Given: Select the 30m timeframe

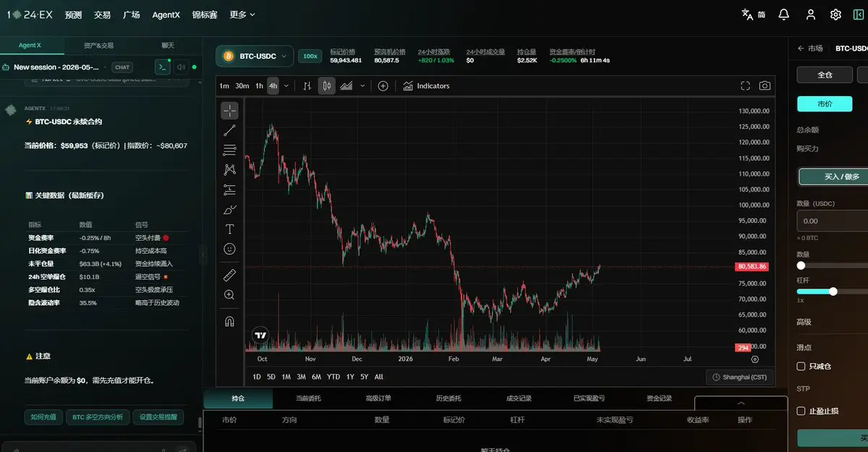Looking at the screenshot, I should (242, 86).
